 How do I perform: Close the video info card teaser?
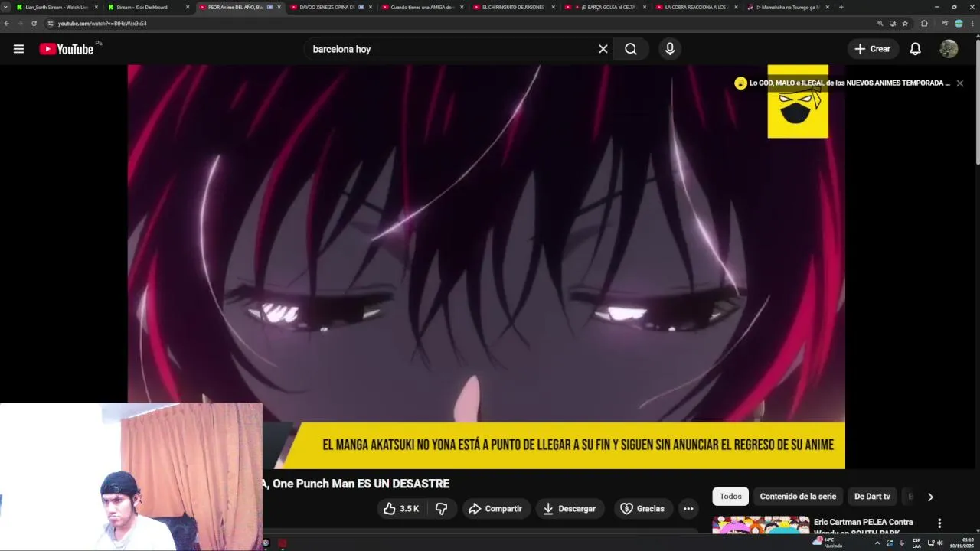[960, 83]
